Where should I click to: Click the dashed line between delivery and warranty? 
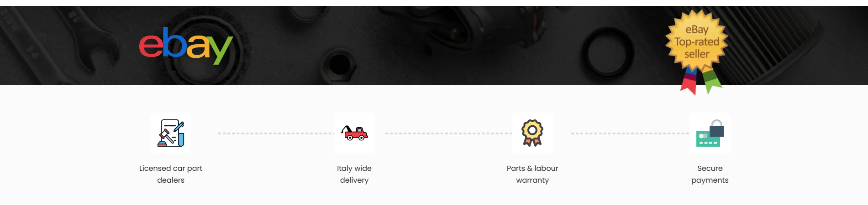tap(448, 133)
